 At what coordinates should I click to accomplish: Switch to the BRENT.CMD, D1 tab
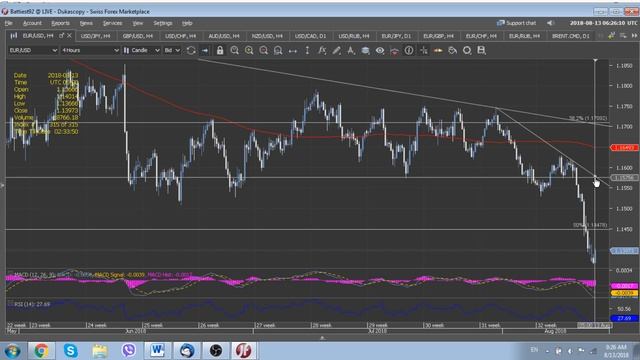click(571, 36)
